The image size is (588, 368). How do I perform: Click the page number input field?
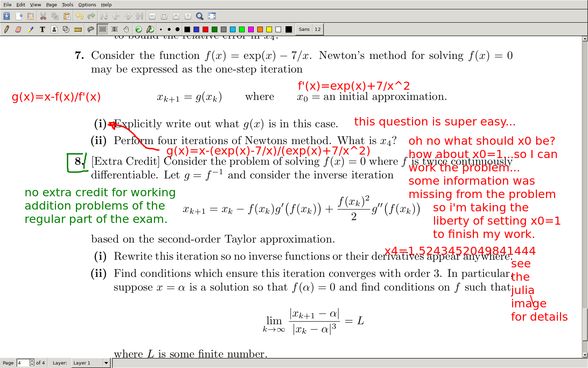[x=23, y=363]
